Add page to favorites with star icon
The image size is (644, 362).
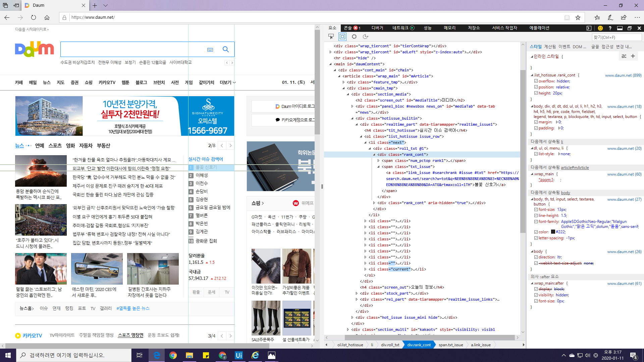pos(578,17)
